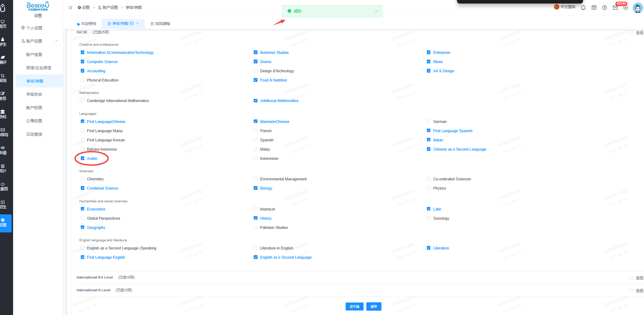Viewport: 644px width, 315px height.
Task: Click the AI shield icon
Action: point(626,7)
